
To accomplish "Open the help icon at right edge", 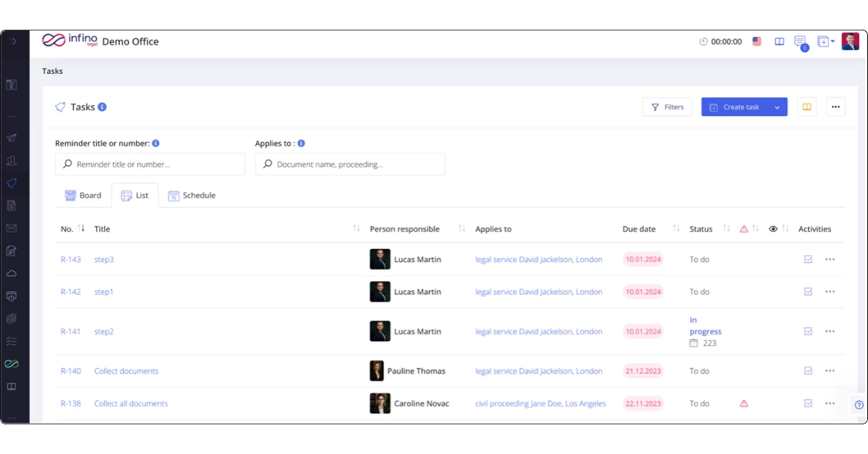I will (859, 405).
